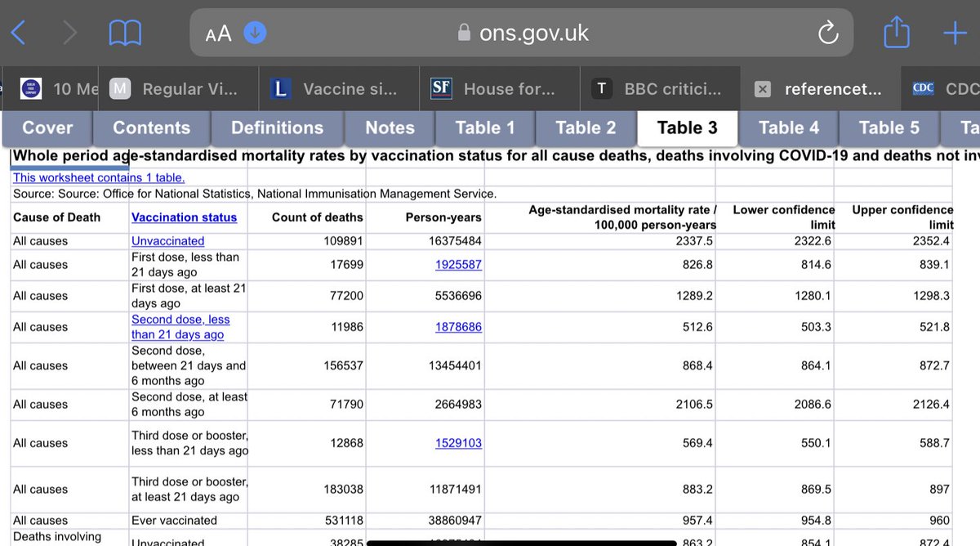Switch to the Notes worksheet tab
The width and height of the screenshot is (980, 546).
(x=389, y=128)
